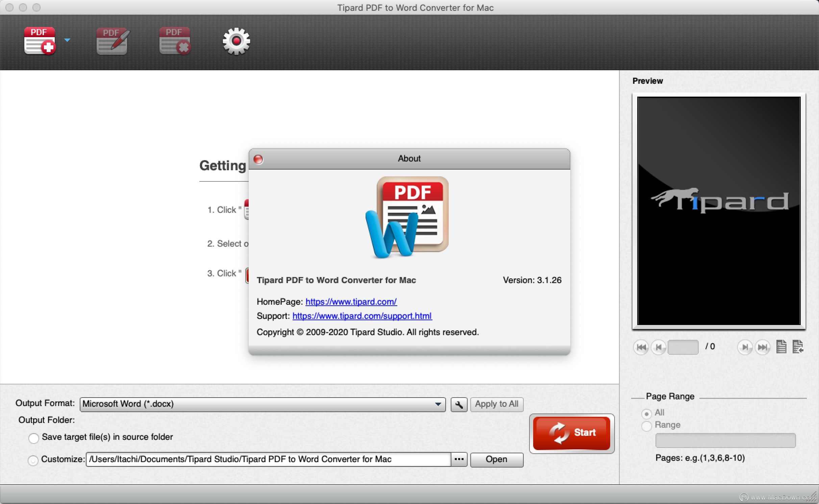Screen dimensions: 819x504
Task: Click the Tipard preview thumbnail
Action: [x=719, y=211]
